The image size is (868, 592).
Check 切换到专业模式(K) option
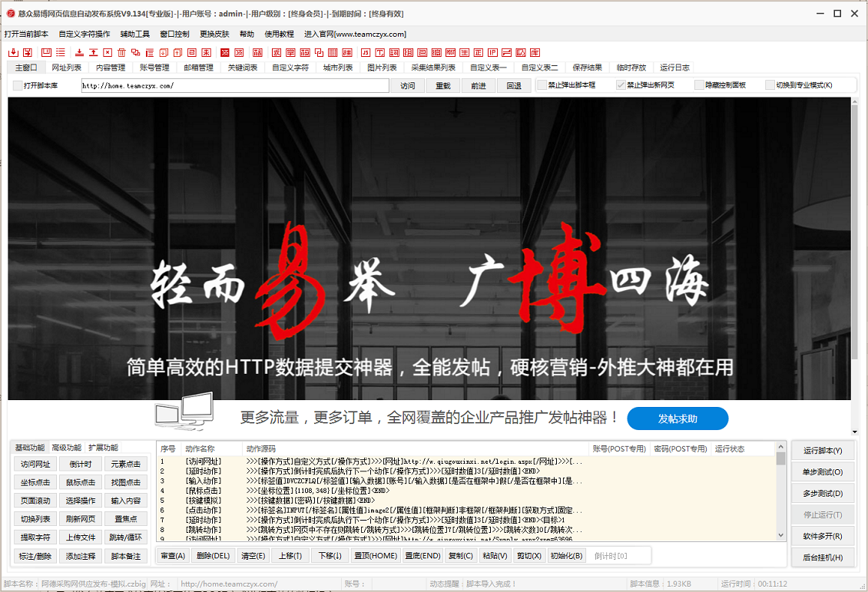click(770, 85)
